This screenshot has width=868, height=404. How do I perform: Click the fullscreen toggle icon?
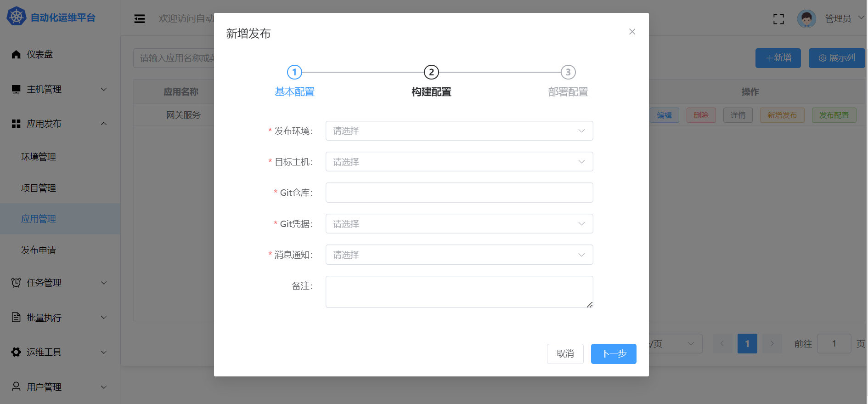(778, 19)
